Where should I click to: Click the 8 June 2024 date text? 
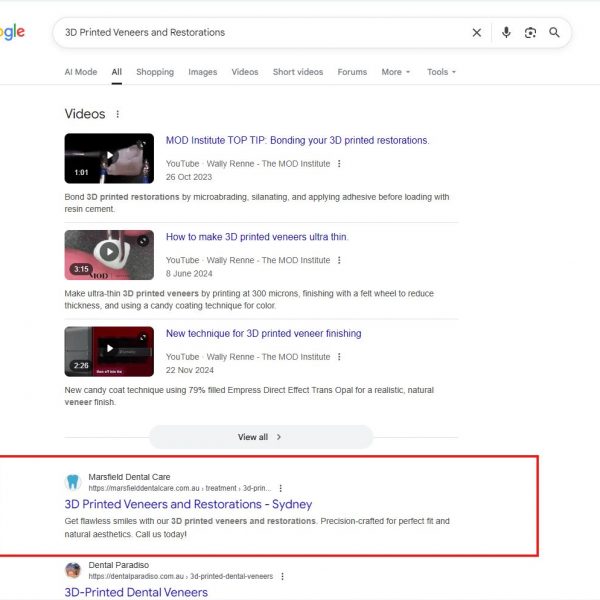click(189, 274)
